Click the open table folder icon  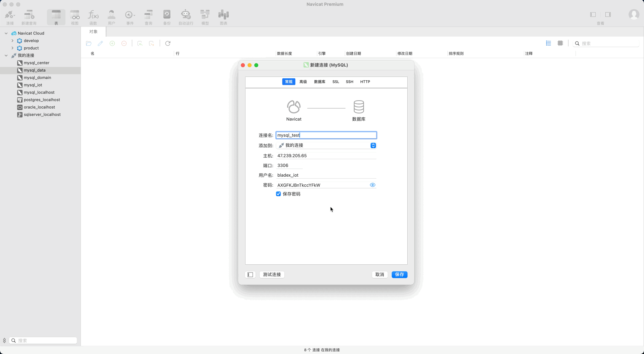pyautogui.click(x=89, y=43)
